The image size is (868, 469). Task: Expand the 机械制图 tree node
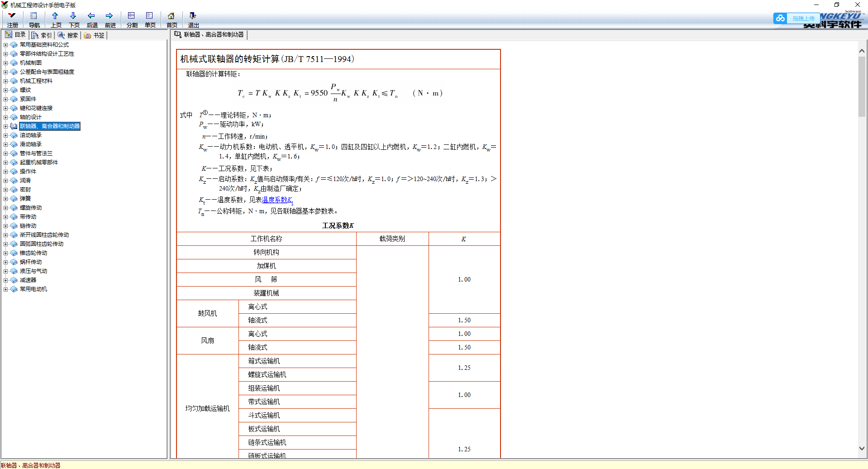6,63
